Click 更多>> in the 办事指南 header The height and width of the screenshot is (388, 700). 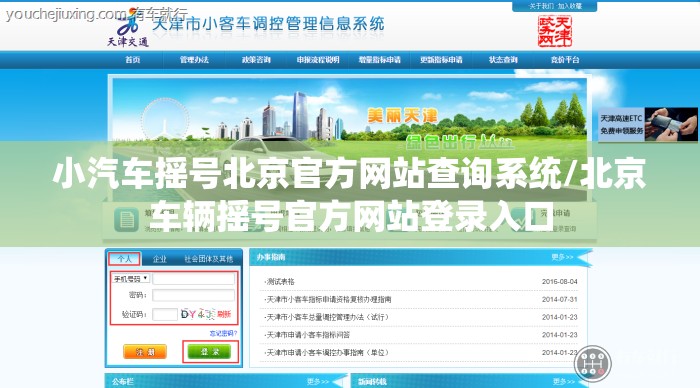[562, 257]
